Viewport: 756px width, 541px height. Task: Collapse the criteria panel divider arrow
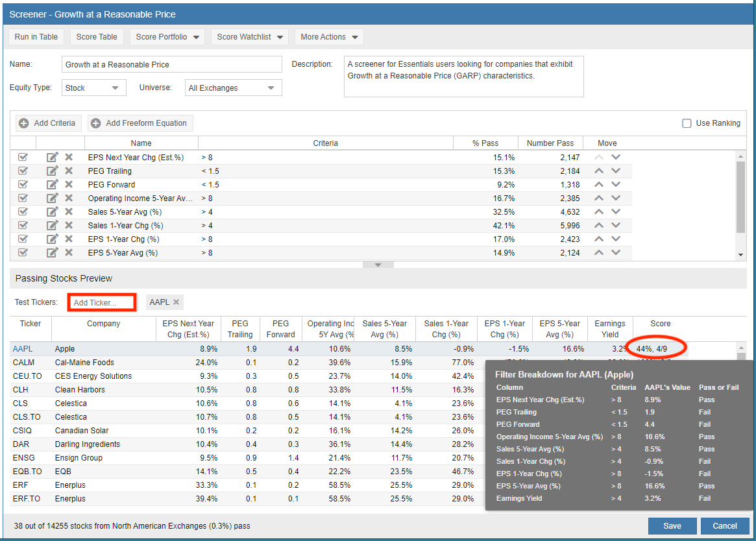coord(378,265)
